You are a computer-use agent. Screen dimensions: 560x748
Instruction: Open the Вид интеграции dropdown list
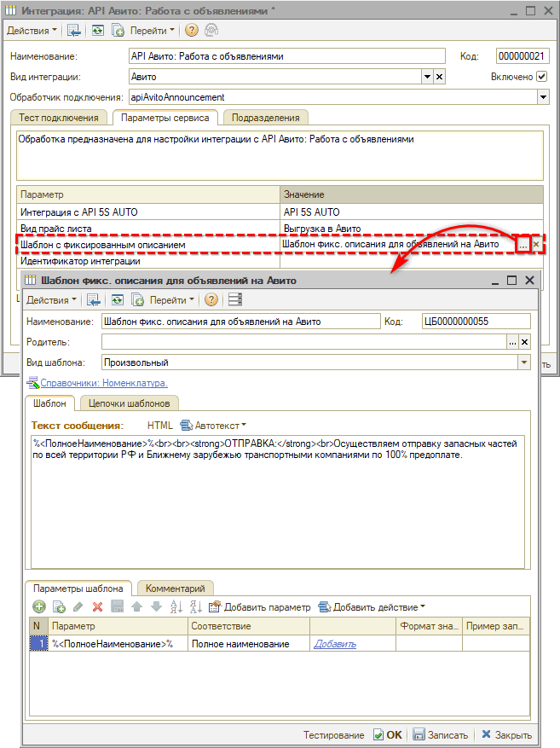click(x=427, y=77)
